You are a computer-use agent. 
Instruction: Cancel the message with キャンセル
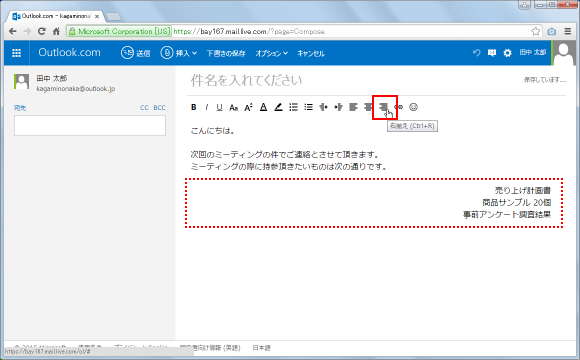click(x=311, y=53)
